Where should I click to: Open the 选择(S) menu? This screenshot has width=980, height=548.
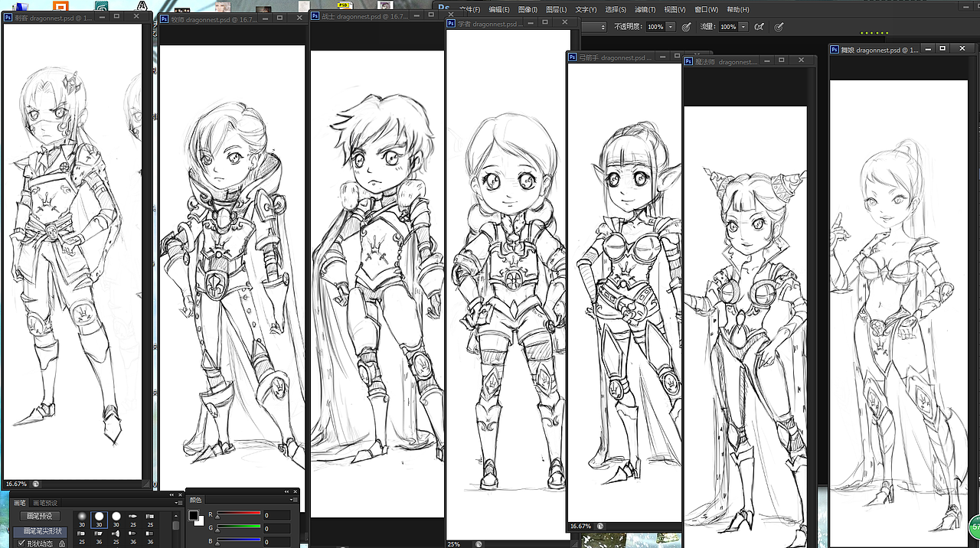(x=616, y=9)
